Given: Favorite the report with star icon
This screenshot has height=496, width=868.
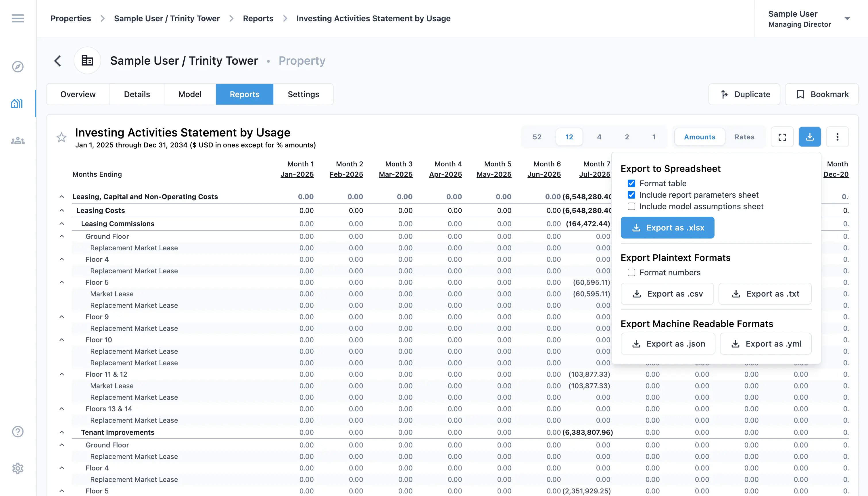Looking at the screenshot, I should pos(61,137).
